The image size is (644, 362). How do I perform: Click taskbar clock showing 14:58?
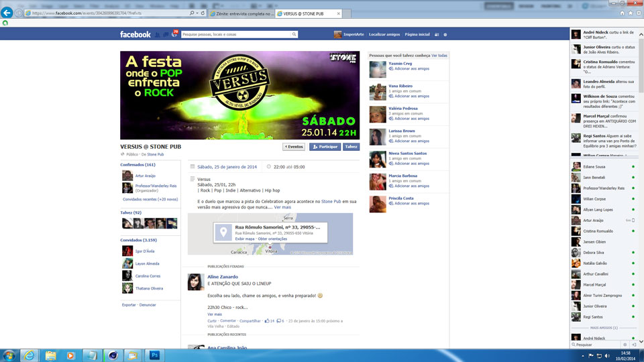626,355
